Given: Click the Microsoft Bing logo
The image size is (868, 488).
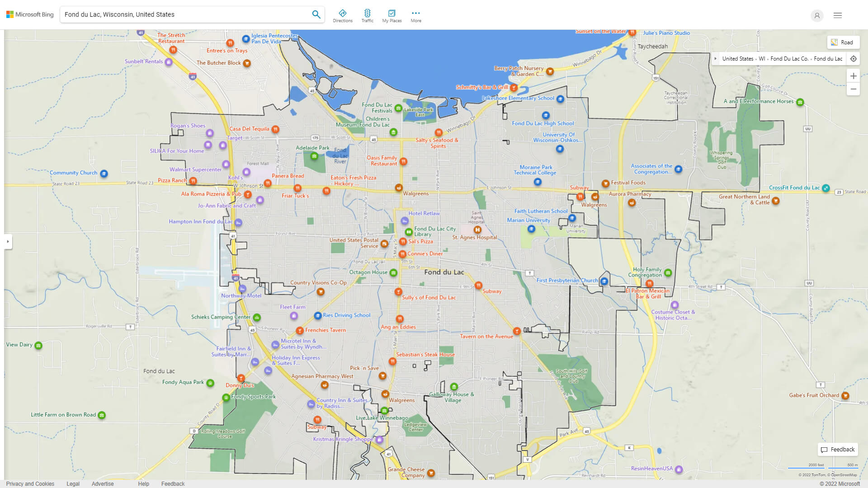Looking at the screenshot, I should (x=29, y=14).
